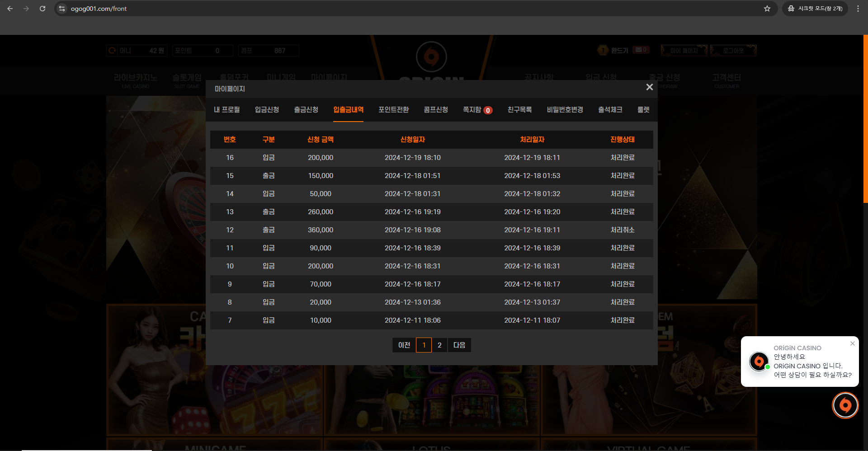
Task: Click request date 2024-12-16 18:31
Action: point(413,266)
